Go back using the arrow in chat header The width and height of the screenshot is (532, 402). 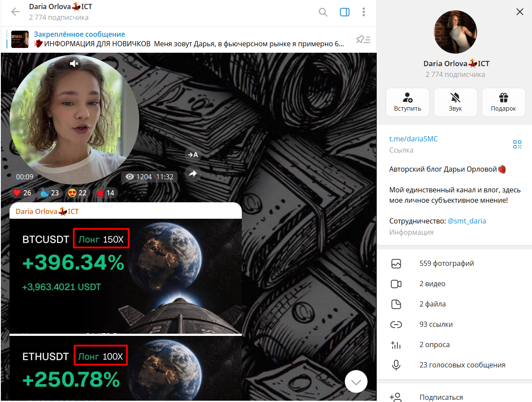coord(16,12)
